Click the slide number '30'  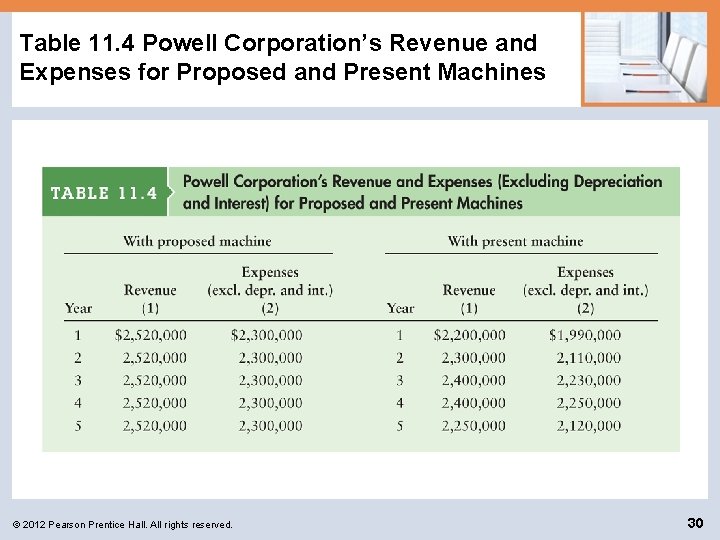coord(695,523)
